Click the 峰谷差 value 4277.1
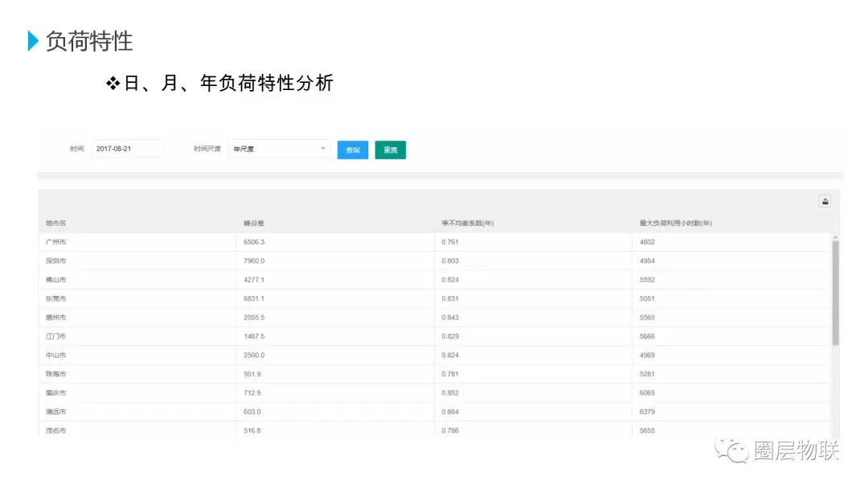The width and height of the screenshot is (868, 489). point(254,280)
